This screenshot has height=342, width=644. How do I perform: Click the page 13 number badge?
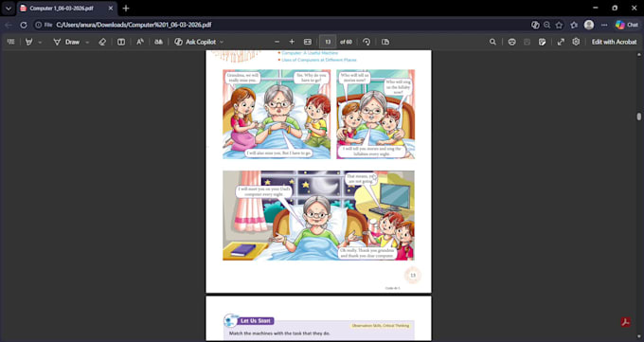tap(413, 276)
